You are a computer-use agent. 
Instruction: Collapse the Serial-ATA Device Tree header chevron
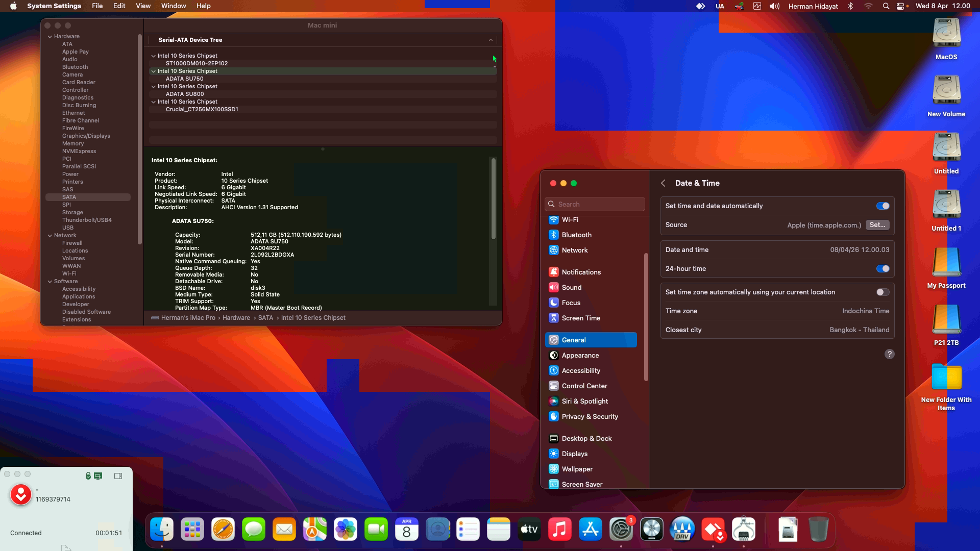pyautogui.click(x=491, y=40)
